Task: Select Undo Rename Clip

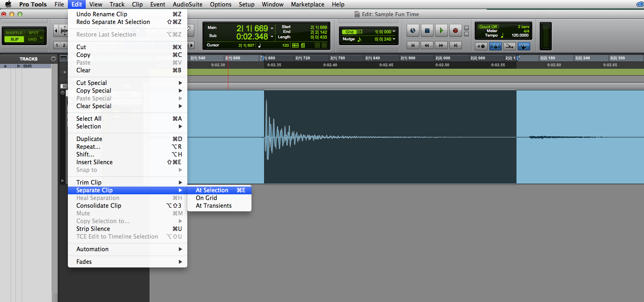Action: click(x=128, y=14)
